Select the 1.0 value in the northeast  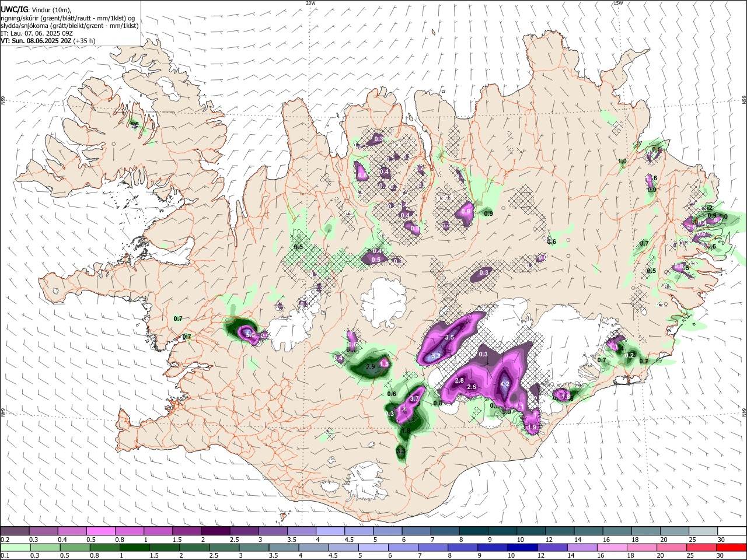[x=622, y=162]
